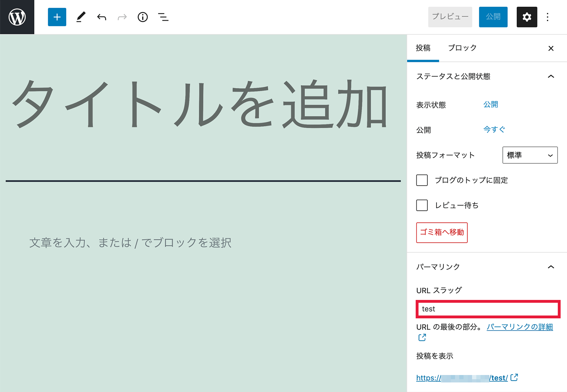Image resolution: width=567 pixels, height=392 pixels.
Task: Click the 表示状態 label
Action: [x=431, y=105]
